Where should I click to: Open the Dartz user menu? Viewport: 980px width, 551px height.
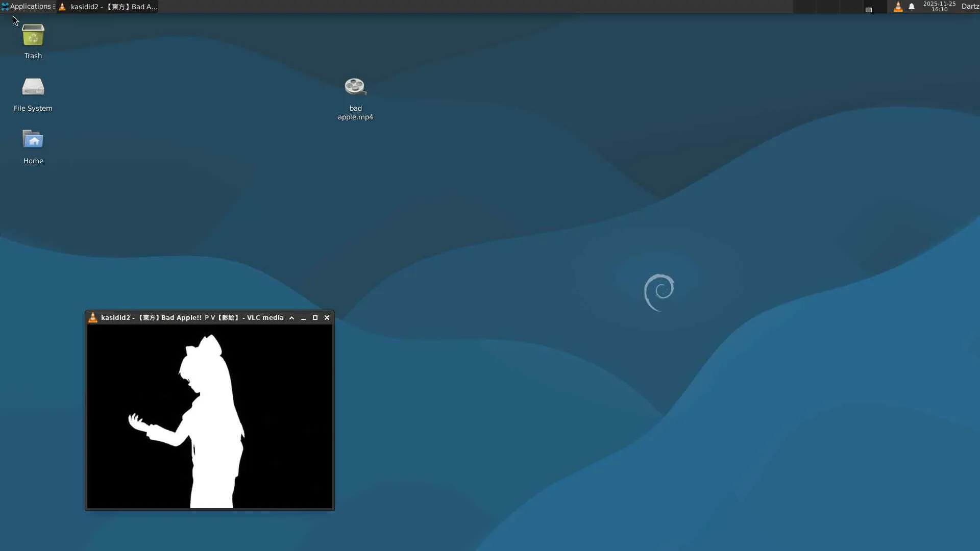pos(970,7)
